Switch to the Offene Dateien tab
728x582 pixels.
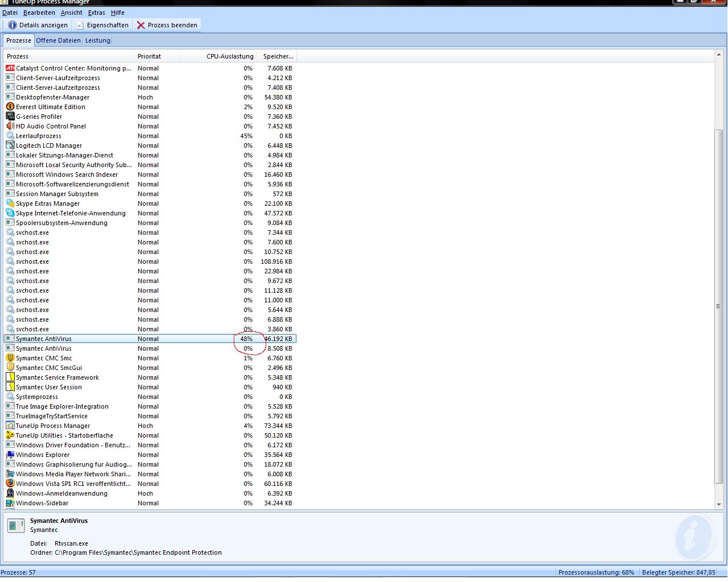[58, 40]
